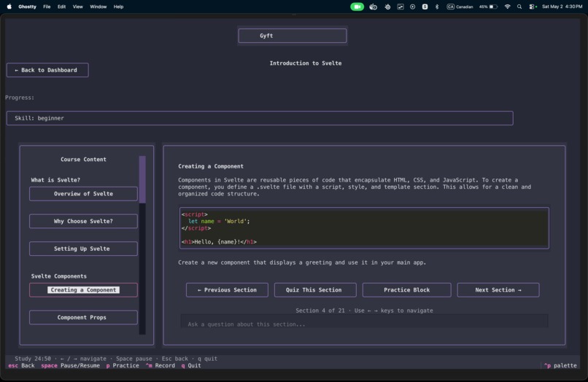The width and height of the screenshot is (588, 382).
Task: Open the Apple menu
Action: pos(9,7)
